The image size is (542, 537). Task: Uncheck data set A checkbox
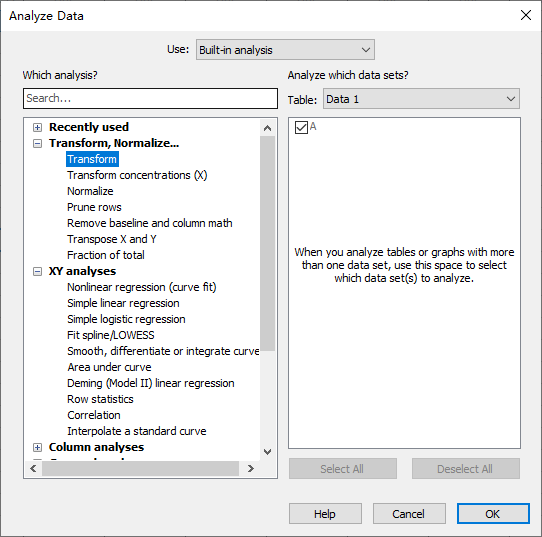301,127
